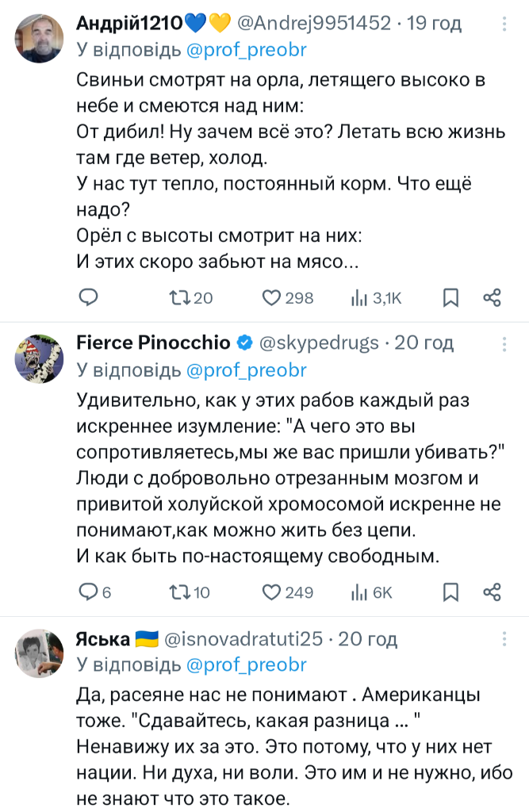This screenshot has width=529, height=812.
Task: Open more options for Fierce Pinocchio's tweet
Action: (x=503, y=343)
